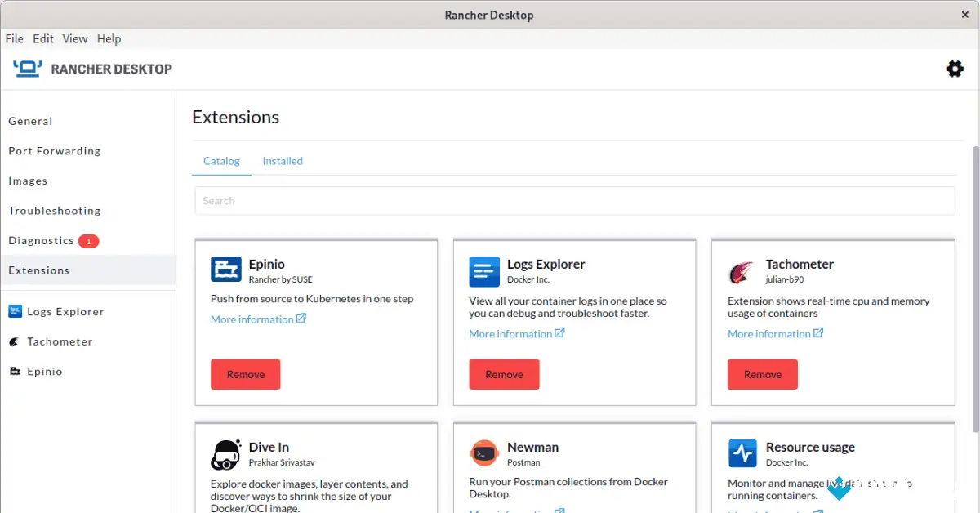Switch to the Installed tab
980x513 pixels.
(283, 160)
